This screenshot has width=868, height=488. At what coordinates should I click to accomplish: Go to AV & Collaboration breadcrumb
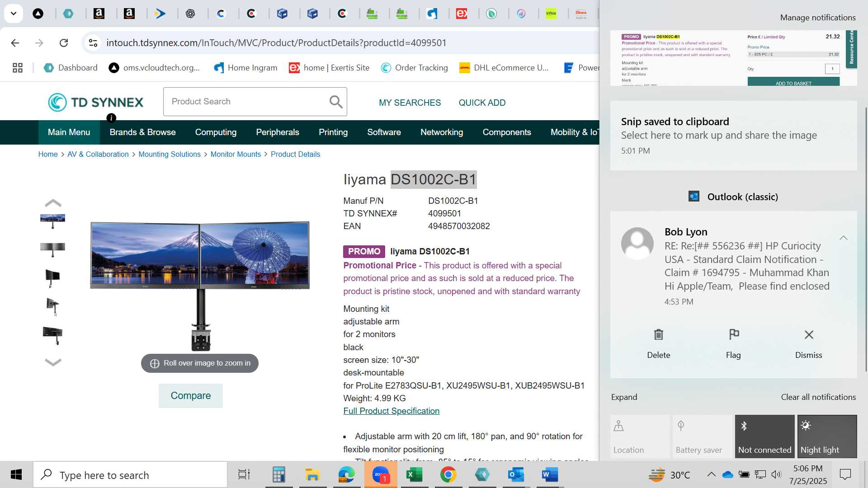click(98, 155)
